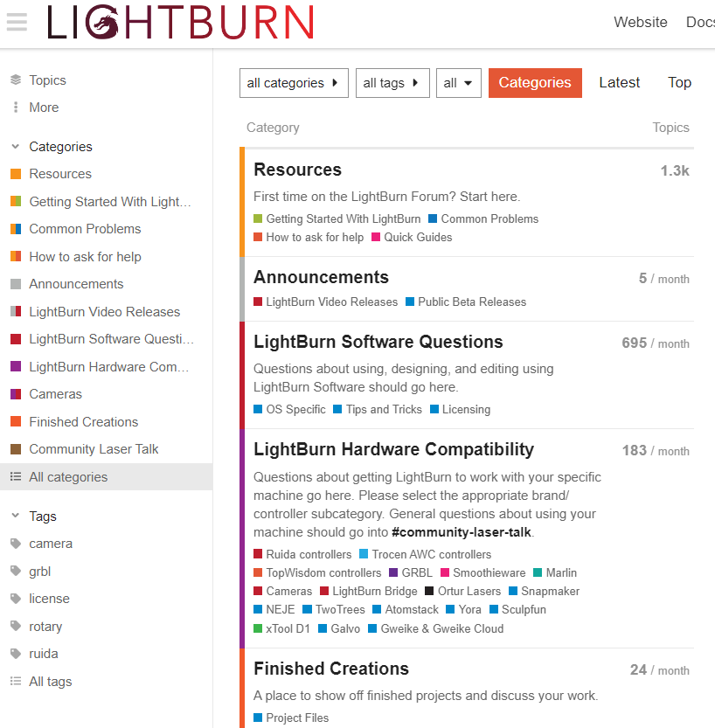Image resolution: width=715 pixels, height=728 pixels.
Task: Select the camera tag icon
Action: click(x=16, y=544)
